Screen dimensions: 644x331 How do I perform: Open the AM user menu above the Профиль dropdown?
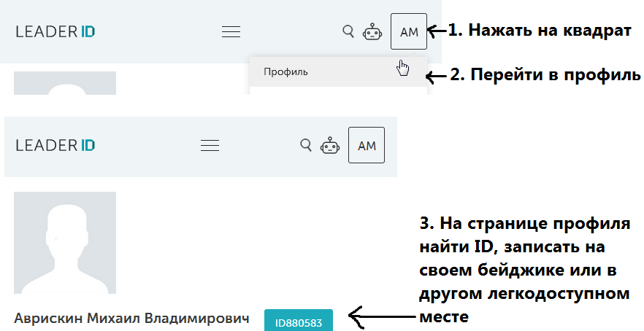pos(409,31)
